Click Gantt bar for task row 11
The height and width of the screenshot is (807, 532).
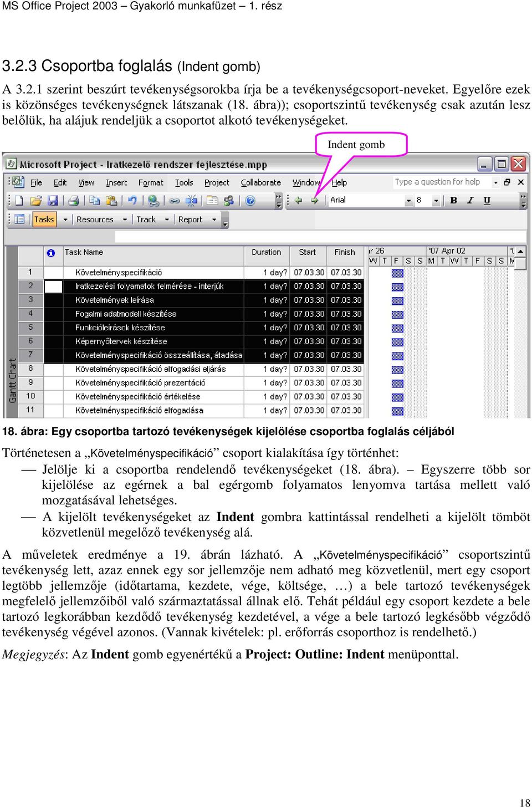click(397, 411)
